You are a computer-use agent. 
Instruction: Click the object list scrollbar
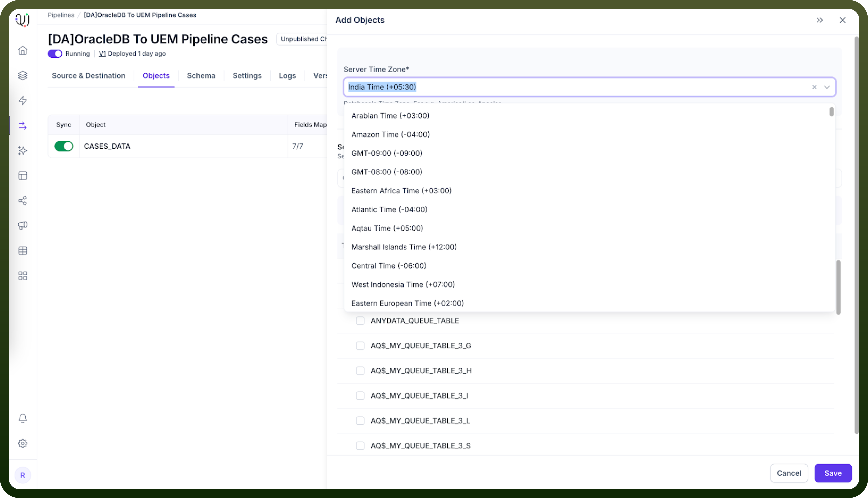(x=838, y=287)
